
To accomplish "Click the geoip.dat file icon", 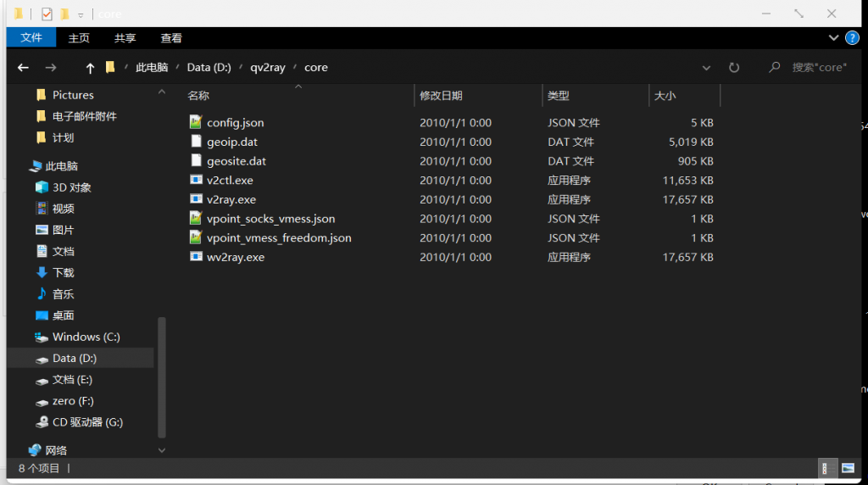I will 197,142.
